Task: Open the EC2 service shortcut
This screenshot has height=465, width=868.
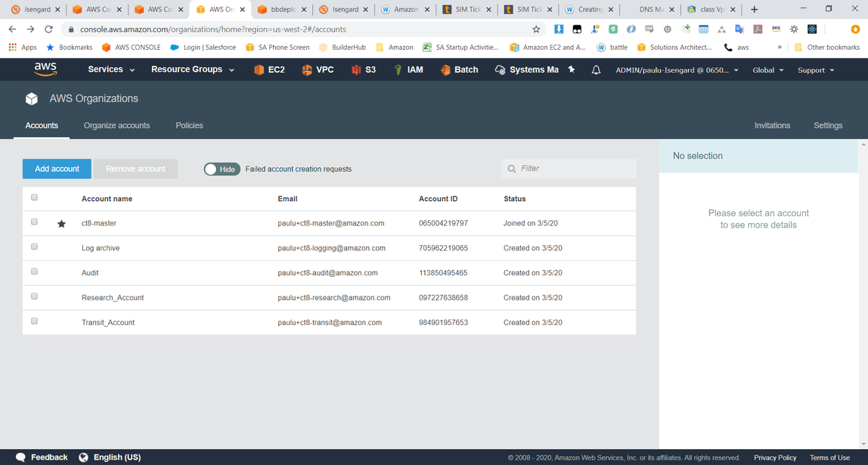Action: [x=269, y=70]
